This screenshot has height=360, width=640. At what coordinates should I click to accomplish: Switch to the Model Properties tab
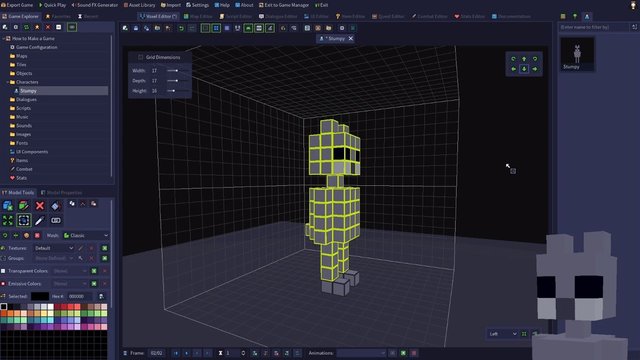coord(61,193)
